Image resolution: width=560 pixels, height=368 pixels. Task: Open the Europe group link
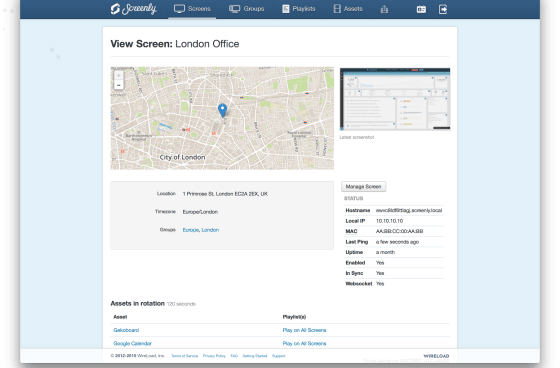pyautogui.click(x=191, y=230)
